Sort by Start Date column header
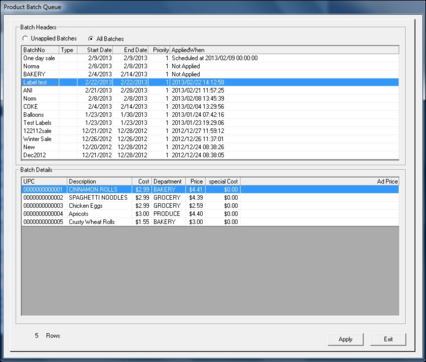426x362 pixels. [x=95, y=50]
